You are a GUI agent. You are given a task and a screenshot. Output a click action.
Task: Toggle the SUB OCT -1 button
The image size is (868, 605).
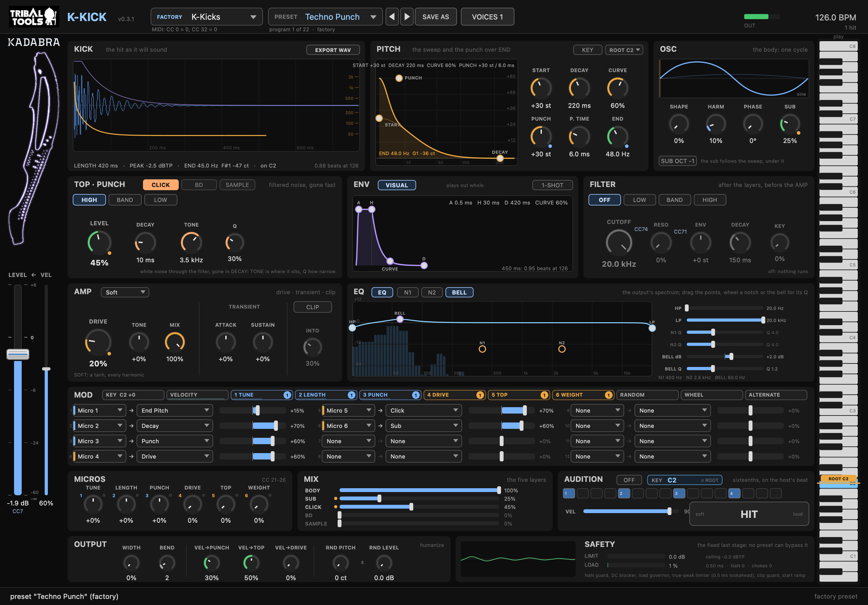pos(677,161)
